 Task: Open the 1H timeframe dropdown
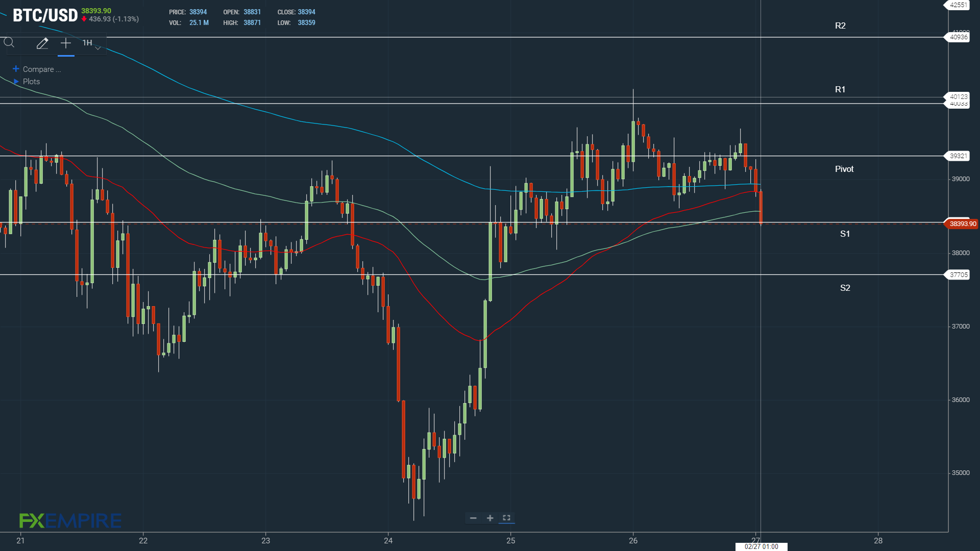coord(91,43)
